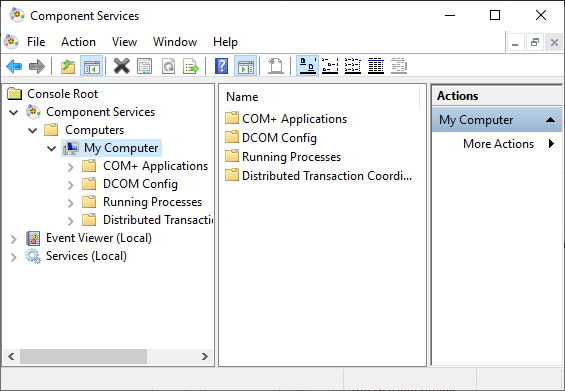
Task: Click the MMC icon beside File menu
Action: pyautogui.click(x=11, y=42)
